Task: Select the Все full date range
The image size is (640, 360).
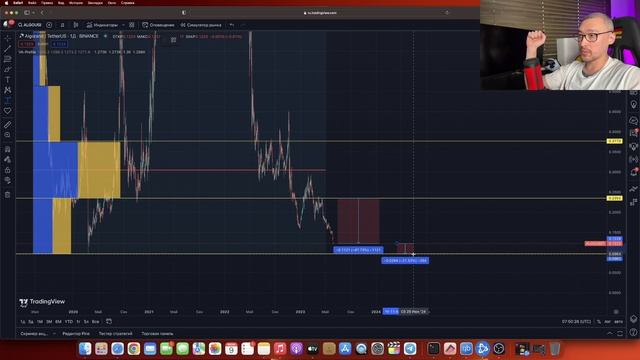Action: pos(96,322)
